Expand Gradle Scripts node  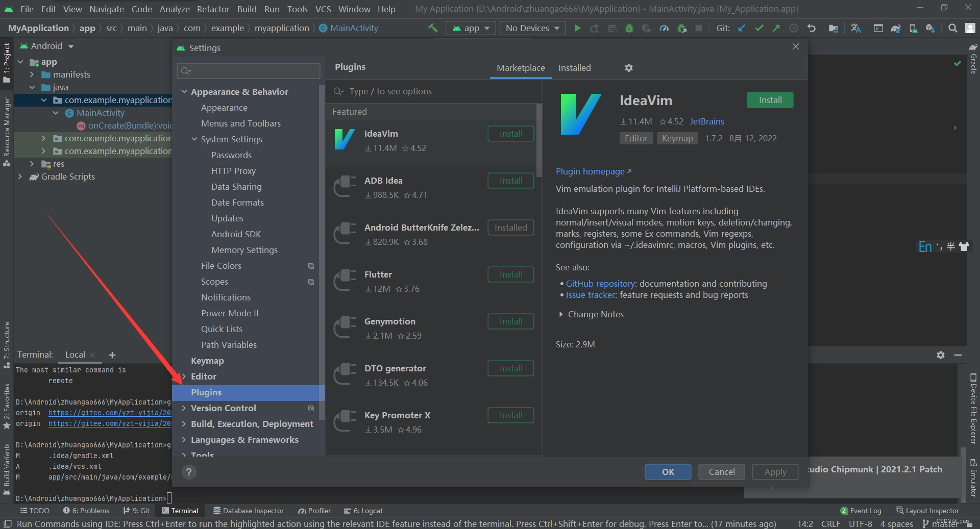20,177
